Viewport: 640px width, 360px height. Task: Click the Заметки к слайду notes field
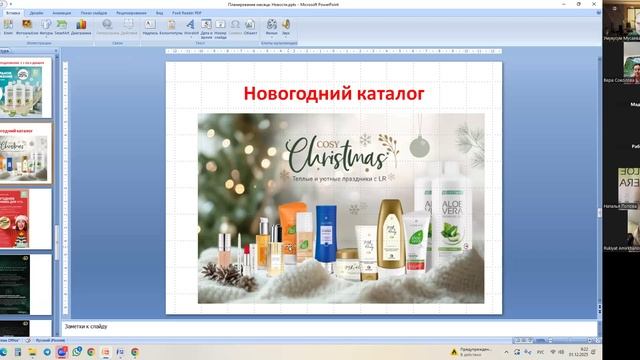(x=330, y=328)
